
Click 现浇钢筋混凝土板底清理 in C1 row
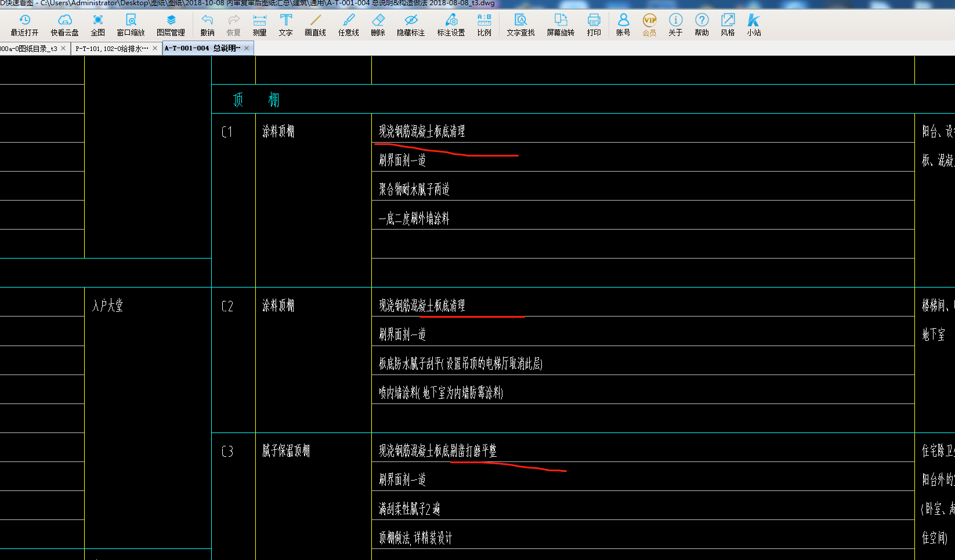[x=422, y=132]
